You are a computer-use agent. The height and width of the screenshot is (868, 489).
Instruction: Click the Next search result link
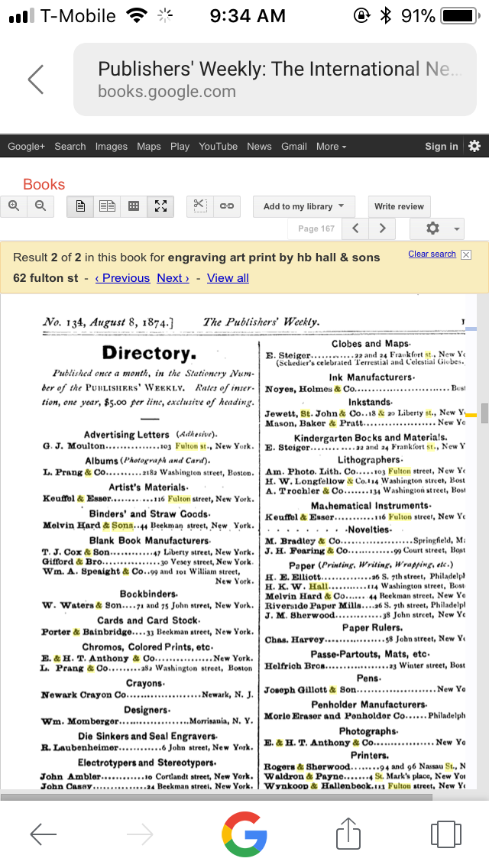(x=173, y=278)
